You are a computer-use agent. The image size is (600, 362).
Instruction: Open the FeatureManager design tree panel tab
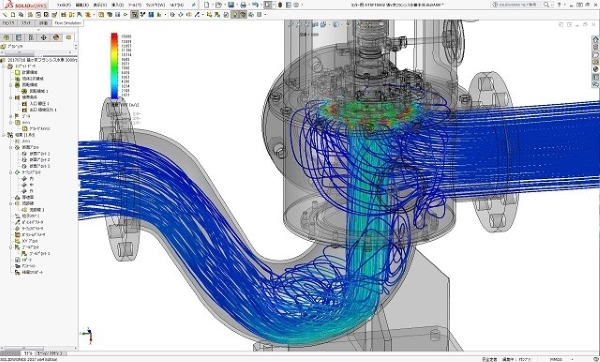(7, 38)
